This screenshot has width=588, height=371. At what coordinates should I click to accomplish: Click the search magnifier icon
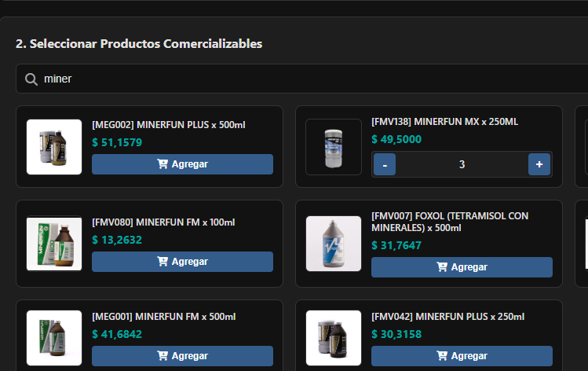pyautogui.click(x=31, y=79)
